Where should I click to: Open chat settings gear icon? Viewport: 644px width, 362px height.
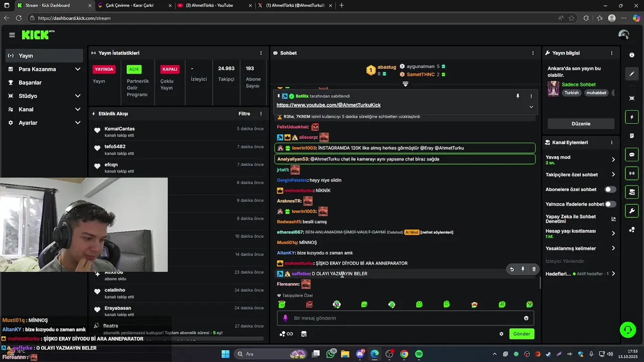coord(501,334)
